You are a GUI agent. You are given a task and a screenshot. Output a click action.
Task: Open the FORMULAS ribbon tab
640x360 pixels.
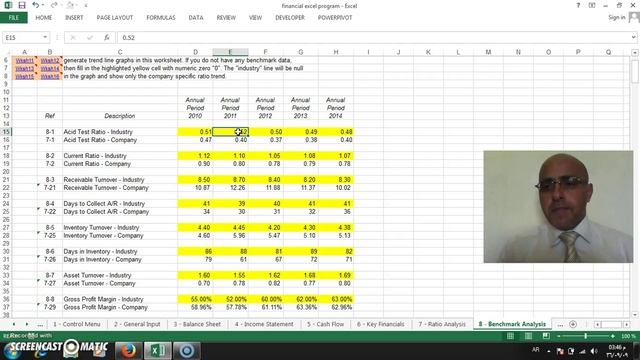(161, 18)
